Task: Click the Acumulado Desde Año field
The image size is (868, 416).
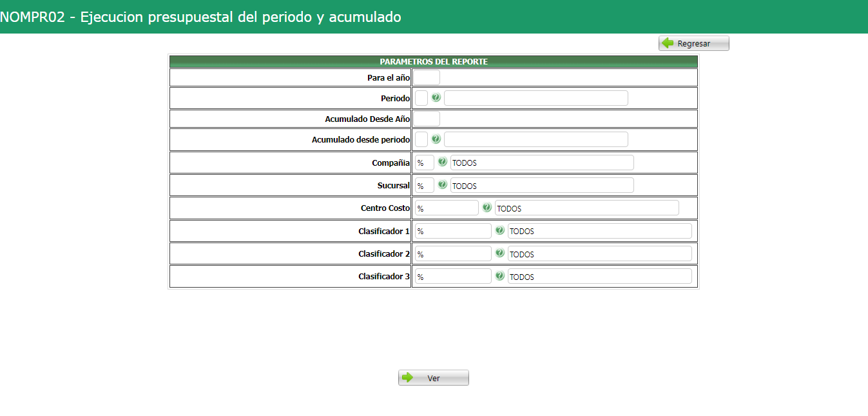Action: pyautogui.click(x=427, y=118)
